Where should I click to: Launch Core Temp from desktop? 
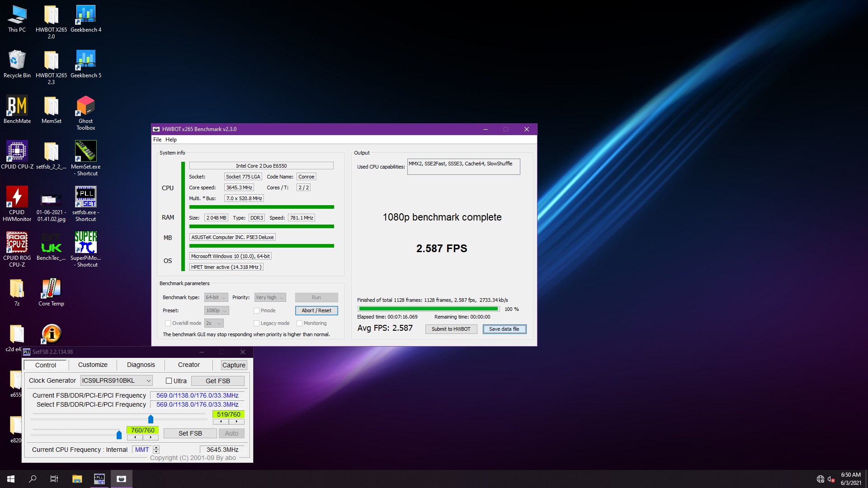point(51,293)
